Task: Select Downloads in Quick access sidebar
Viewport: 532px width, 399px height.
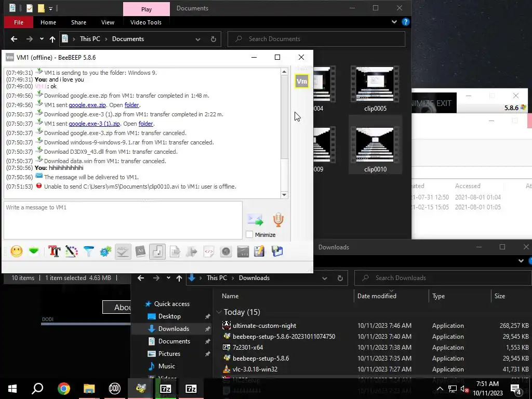Action: [174, 328]
